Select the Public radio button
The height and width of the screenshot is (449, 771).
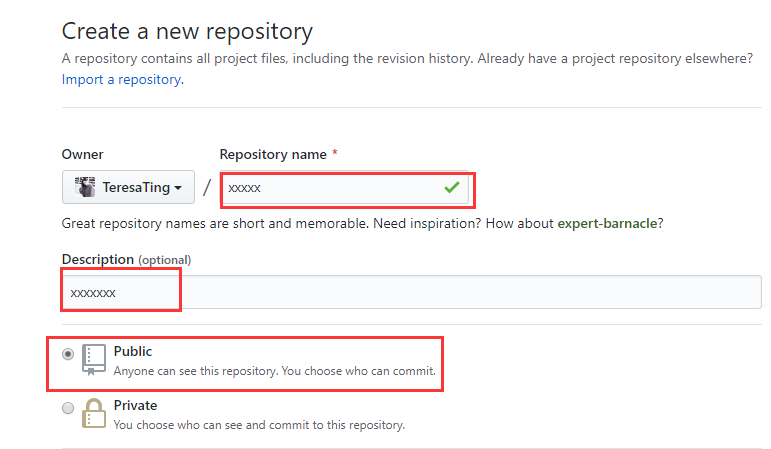point(68,354)
